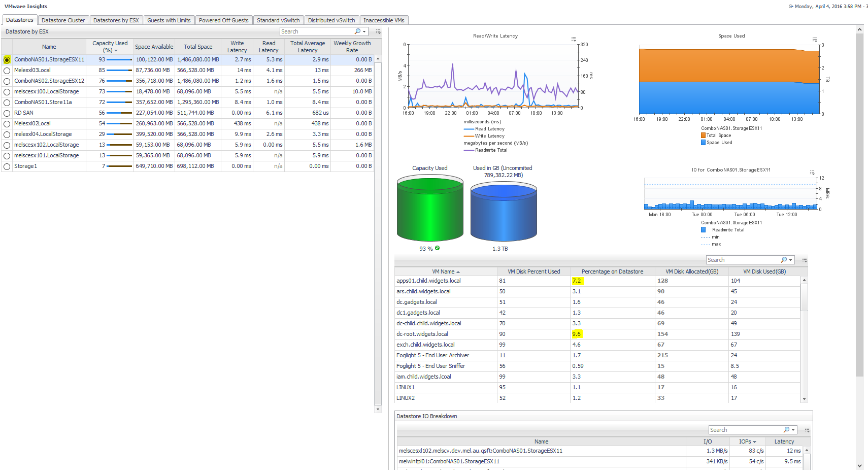The width and height of the screenshot is (868, 476).
Task: Open Read/Write Latency chart options icon
Action: click(x=574, y=39)
